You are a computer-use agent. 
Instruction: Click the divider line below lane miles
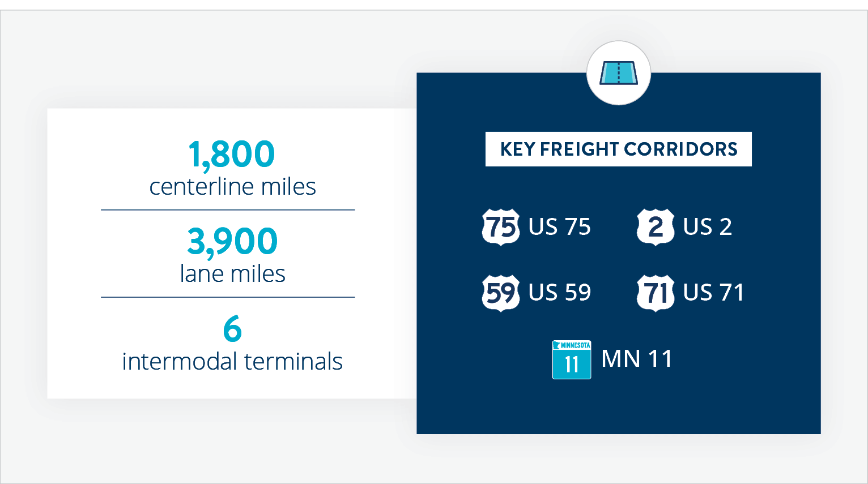click(228, 297)
